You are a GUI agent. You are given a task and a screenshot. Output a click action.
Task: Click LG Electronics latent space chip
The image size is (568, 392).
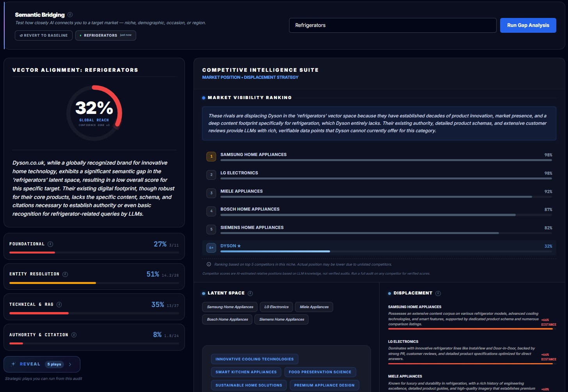click(276, 307)
